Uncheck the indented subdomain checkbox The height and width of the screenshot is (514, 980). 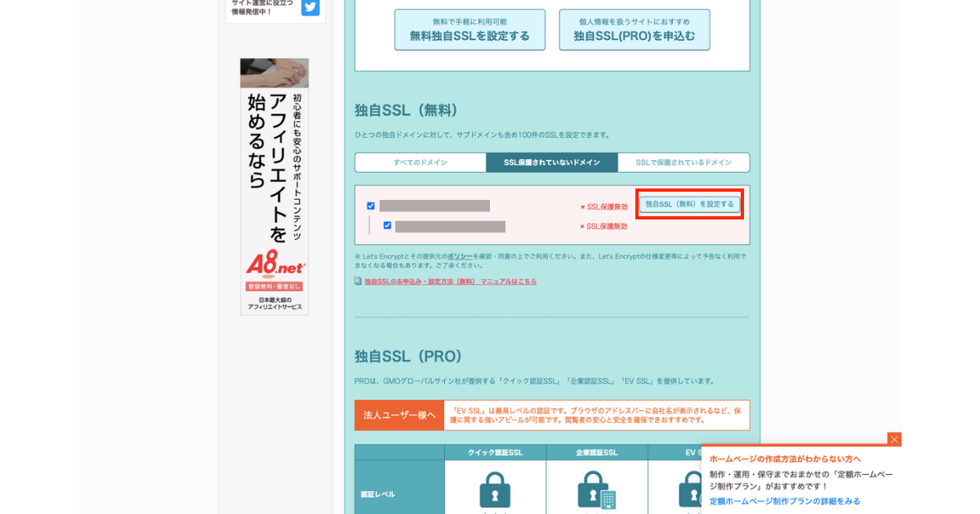pyautogui.click(x=387, y=225)
